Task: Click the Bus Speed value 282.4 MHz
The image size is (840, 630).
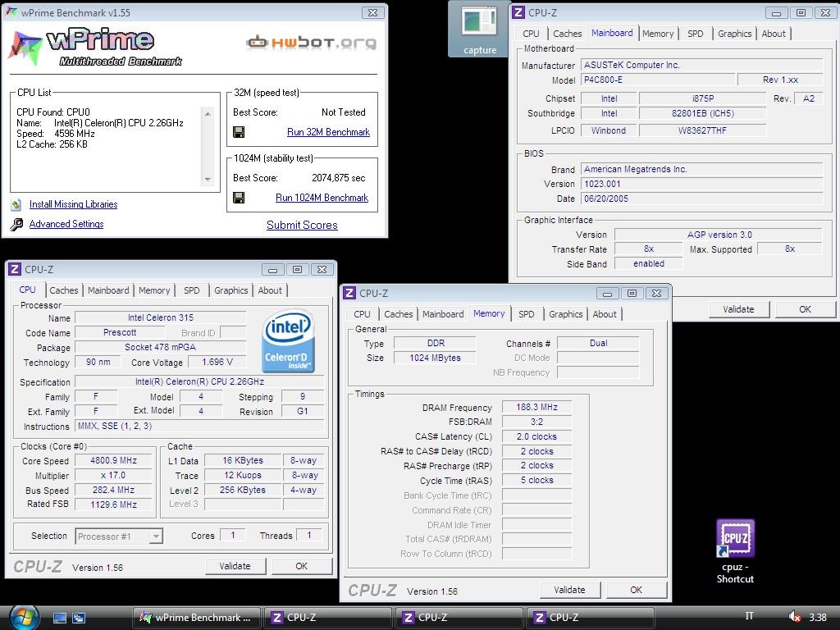Action: [113, 491]
